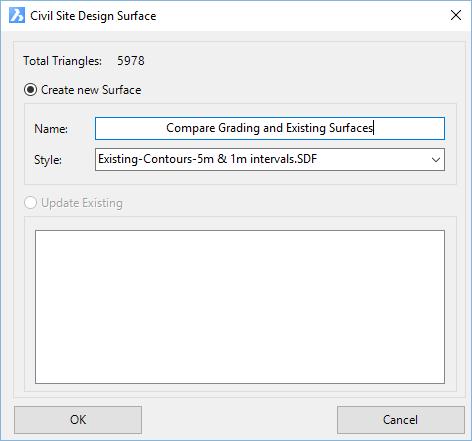The width and height of the screenshot is (472, 441).
Task: Click the Total Triangles label
Action: click(x=62, y=61)
